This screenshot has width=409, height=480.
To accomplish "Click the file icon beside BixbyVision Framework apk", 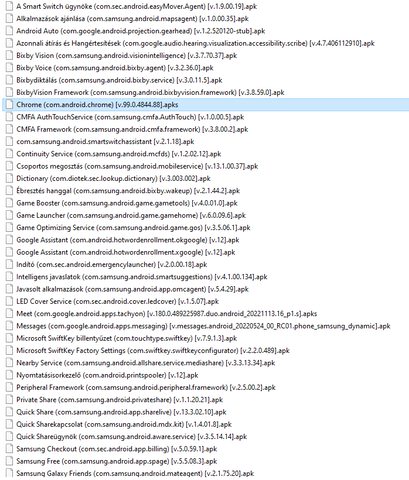I will pos(10,92).
